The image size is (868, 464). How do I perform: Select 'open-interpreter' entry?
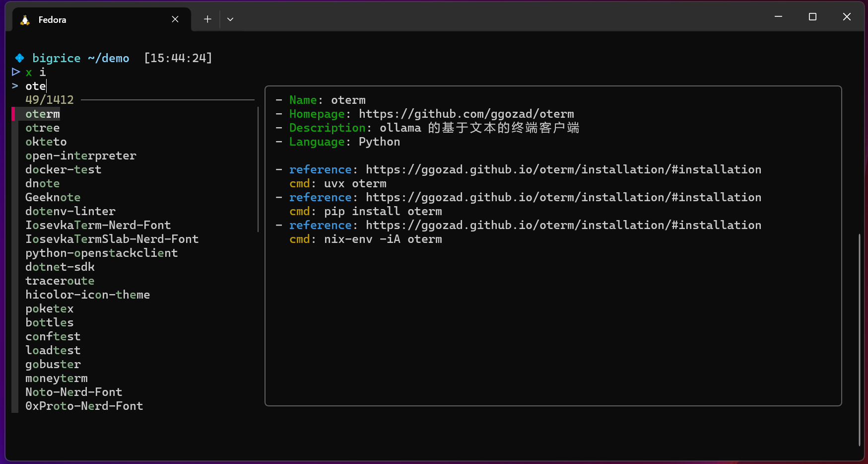(81, 155)
